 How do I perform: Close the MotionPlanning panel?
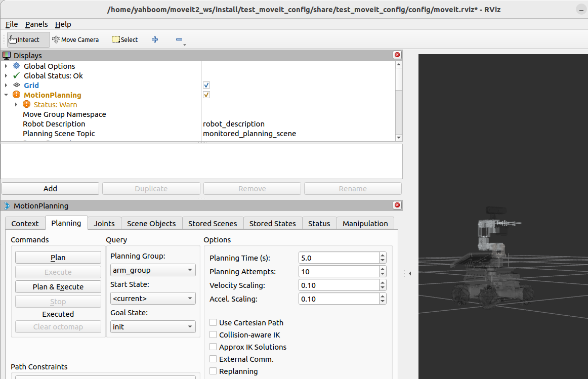397,205
